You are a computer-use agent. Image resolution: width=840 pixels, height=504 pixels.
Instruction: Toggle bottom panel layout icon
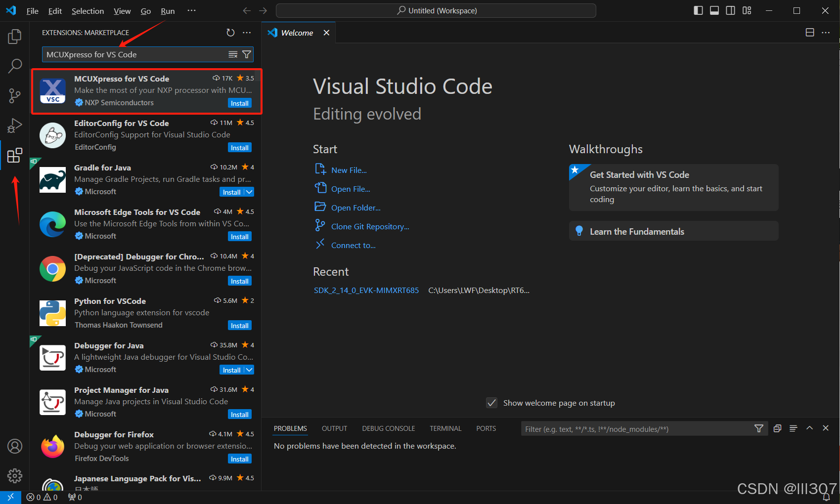(714, 10)
